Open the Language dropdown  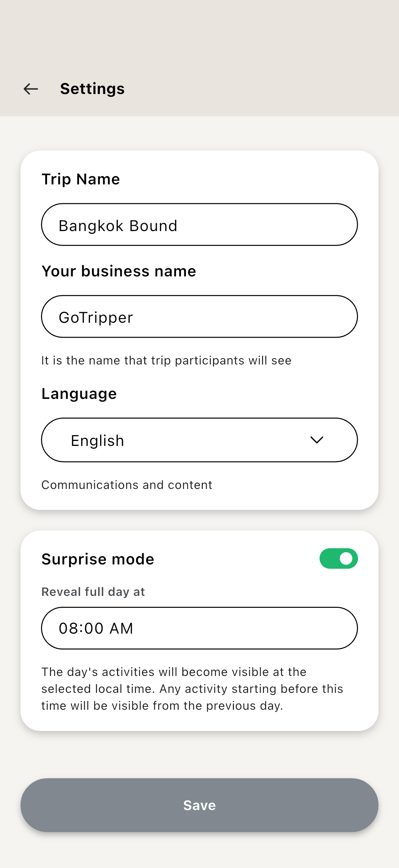point(199,440)
